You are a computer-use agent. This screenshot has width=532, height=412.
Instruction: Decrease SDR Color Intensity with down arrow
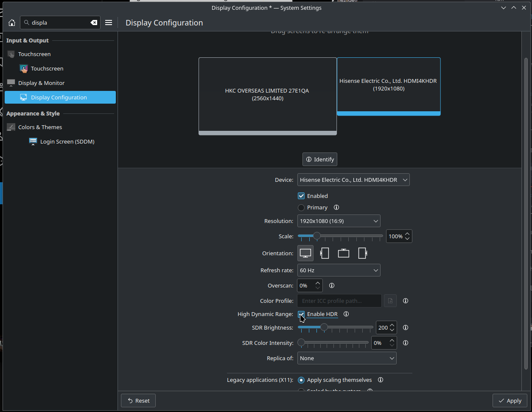[x=392, y=346]
